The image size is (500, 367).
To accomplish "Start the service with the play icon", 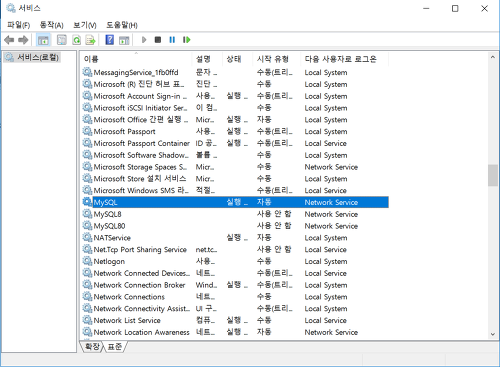I will pos(144,40).
